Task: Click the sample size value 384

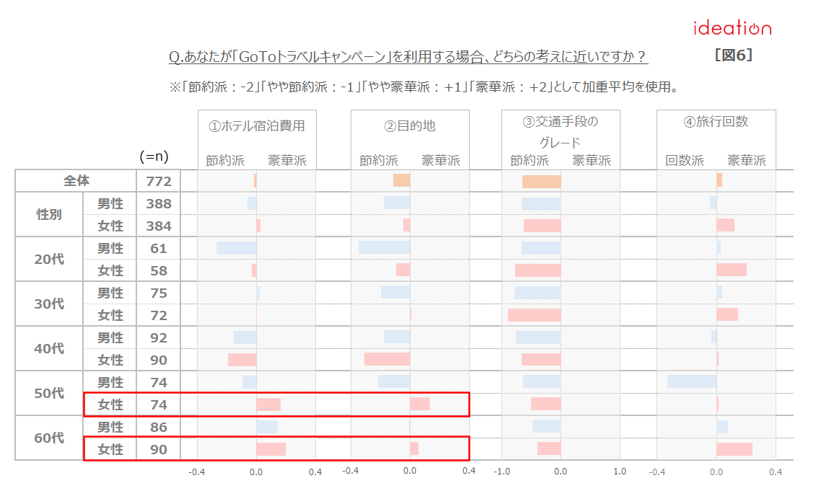Action: (158, 226)
